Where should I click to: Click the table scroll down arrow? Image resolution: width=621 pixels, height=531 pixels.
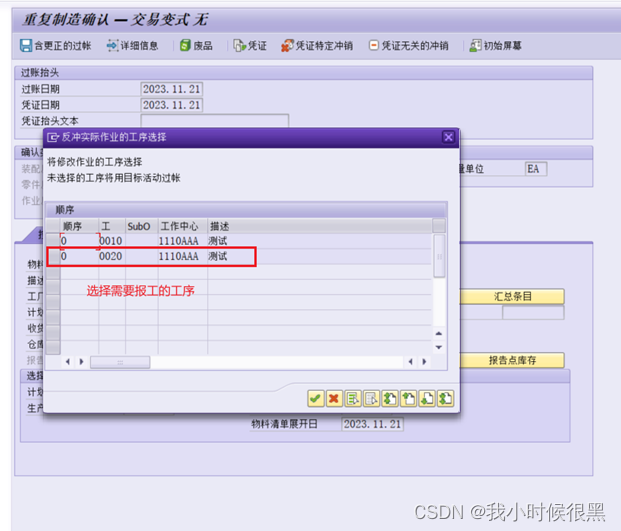tap(439, 347)
